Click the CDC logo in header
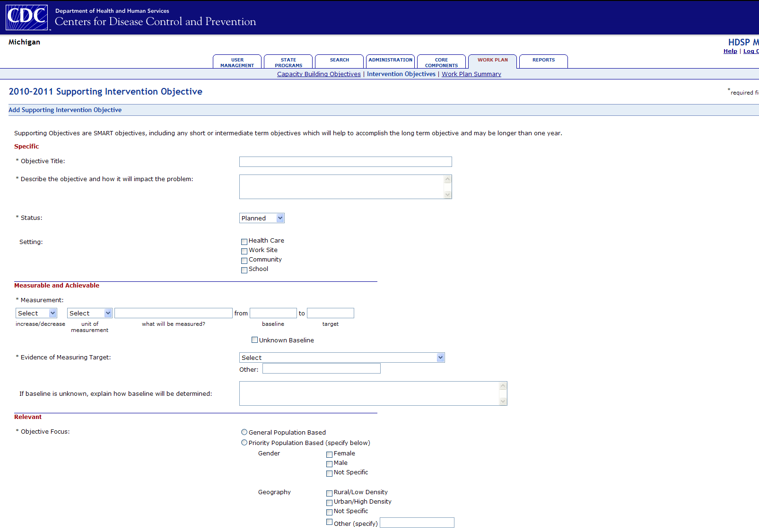The width and height of the screenshot is (759, 532). 27,17
